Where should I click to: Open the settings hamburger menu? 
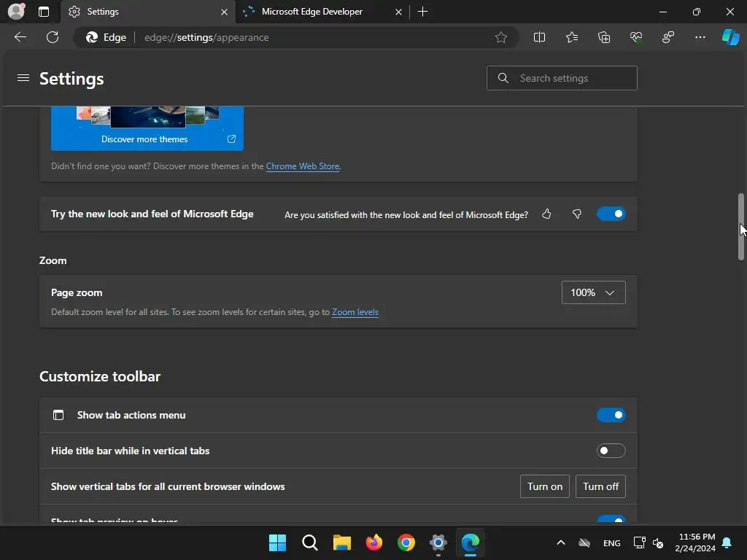click(23, 77)
